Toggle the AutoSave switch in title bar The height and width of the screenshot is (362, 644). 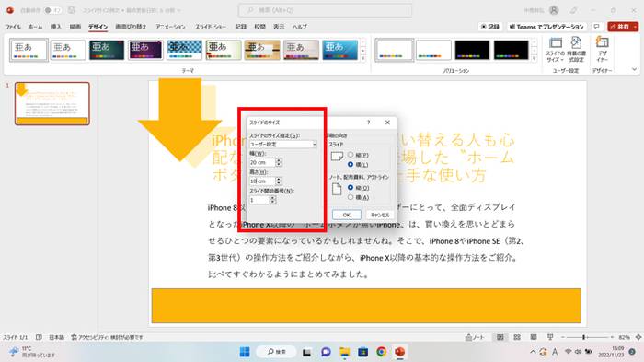pyautogui.click(x=52, y=10)
